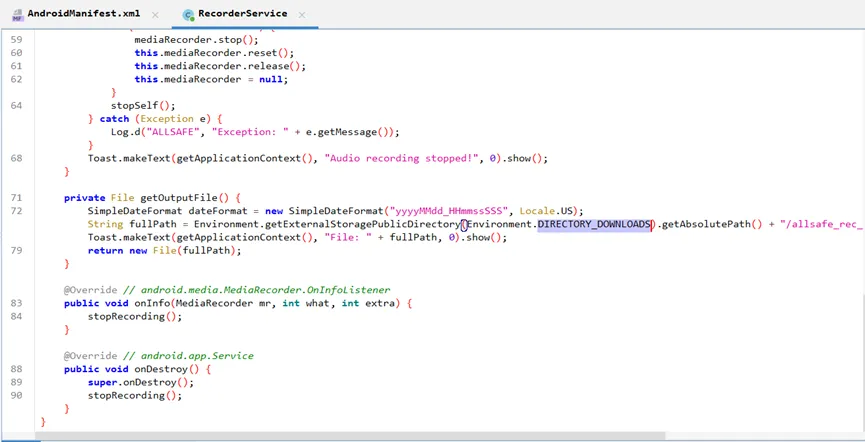Screen dimensions: 865x442
Task: Select the RecorderService tab
Action: coord(243,13)
